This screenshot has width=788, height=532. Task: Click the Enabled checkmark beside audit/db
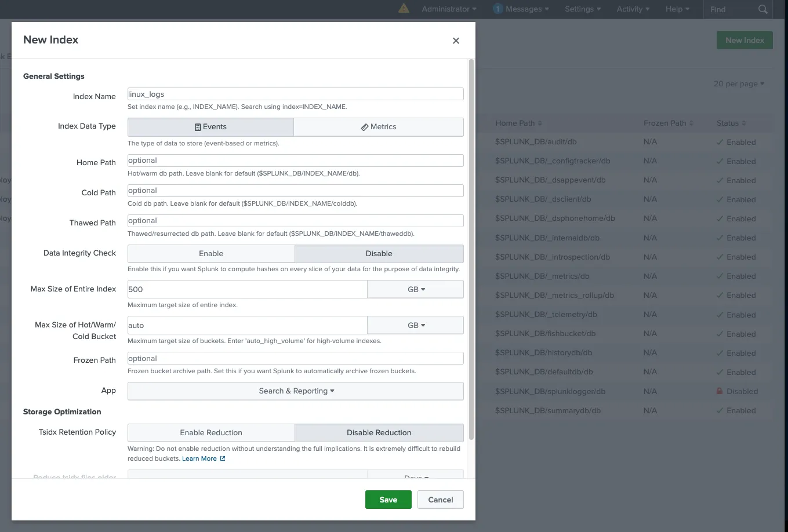coord(721,142)
